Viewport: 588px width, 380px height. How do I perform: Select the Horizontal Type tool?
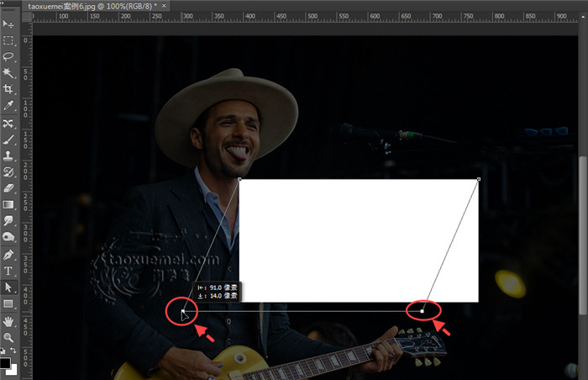click(x=8, y=271)
